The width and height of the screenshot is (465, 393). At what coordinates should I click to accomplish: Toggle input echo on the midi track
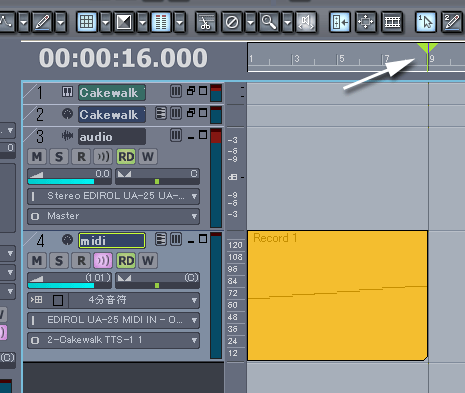pyautogui.click(x=103, y=261)
